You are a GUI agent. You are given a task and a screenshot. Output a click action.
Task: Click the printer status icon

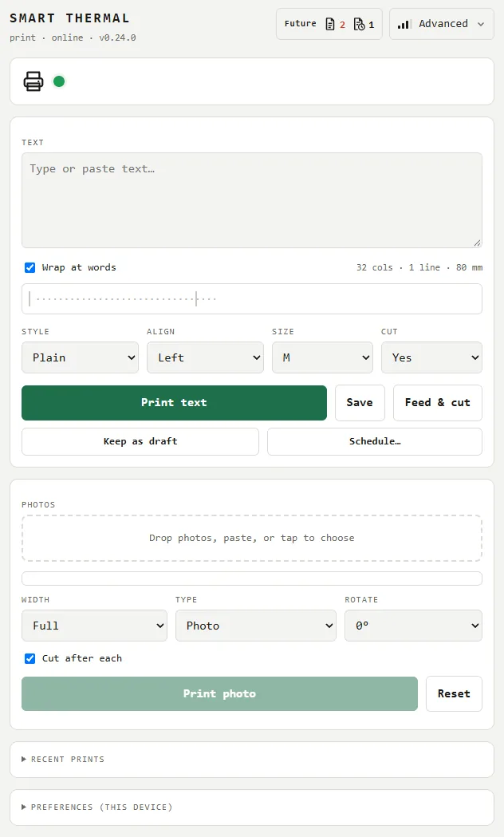tap(33, 81)
